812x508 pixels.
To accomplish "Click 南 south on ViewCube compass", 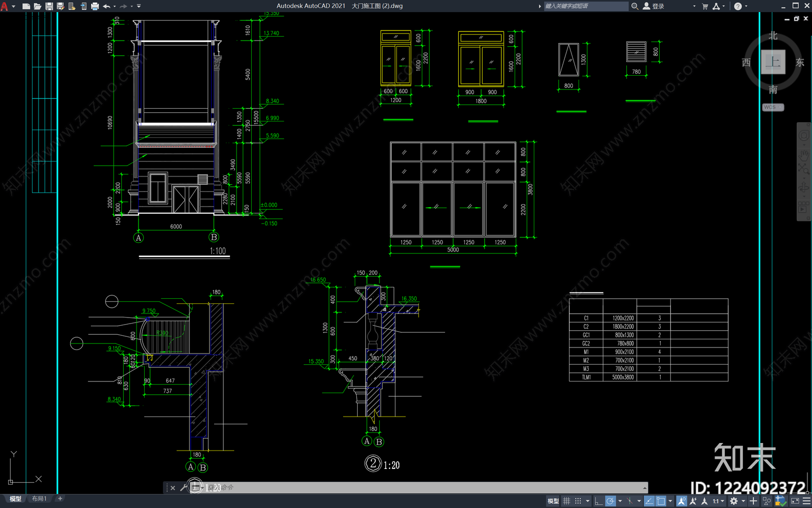I will (773, 89).
